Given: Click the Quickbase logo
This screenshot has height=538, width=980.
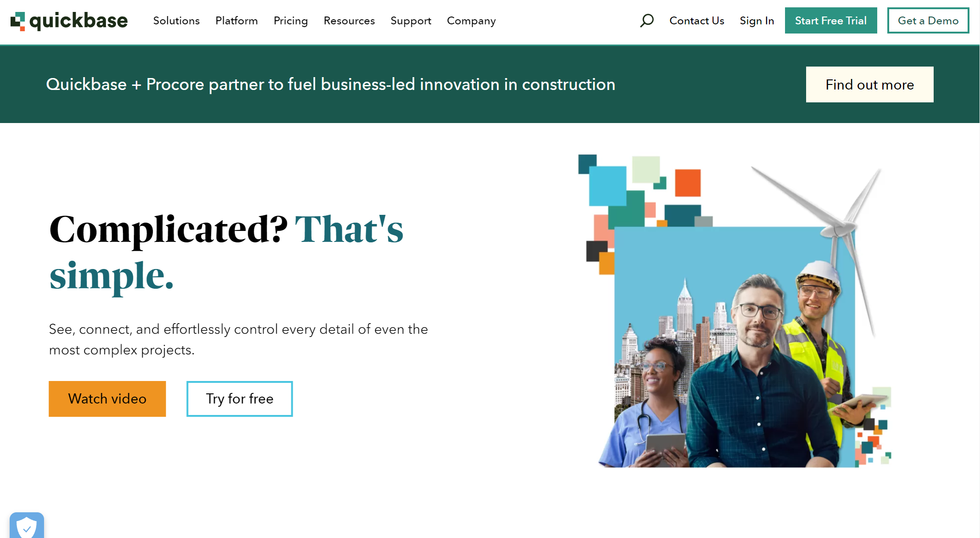Looking at the screenshot, I should pos(69,21).
